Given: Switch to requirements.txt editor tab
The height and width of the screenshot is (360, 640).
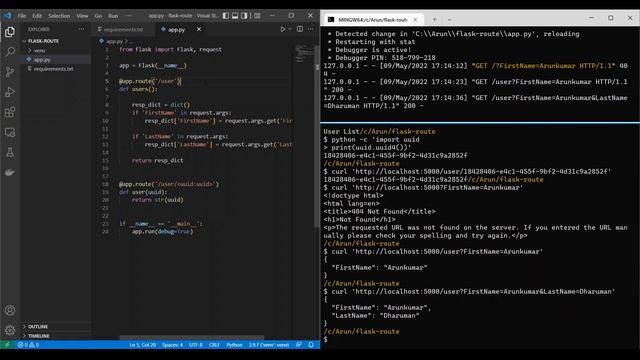Looking at the screenshot, I should click(x=123, y=29).
